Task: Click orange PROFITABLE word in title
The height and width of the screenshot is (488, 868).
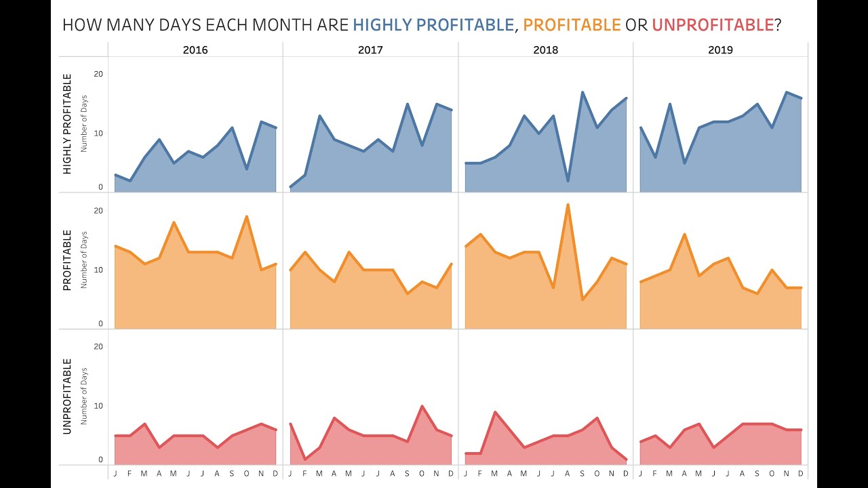Action: point(572,26)
